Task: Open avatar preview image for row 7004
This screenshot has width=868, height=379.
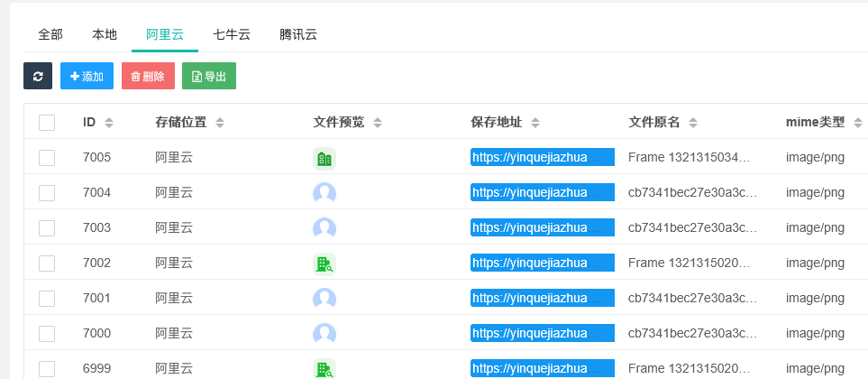Action: point(324,193)
